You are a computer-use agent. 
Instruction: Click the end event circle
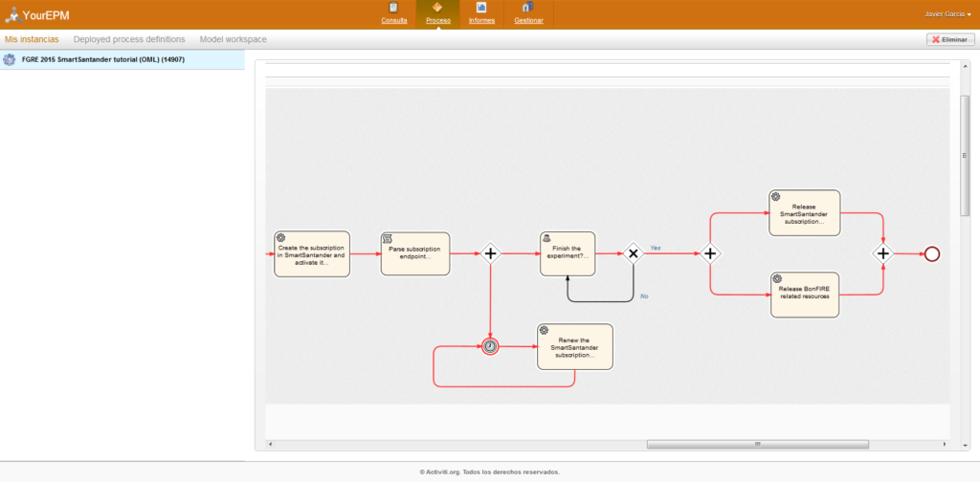coord(932,254)
